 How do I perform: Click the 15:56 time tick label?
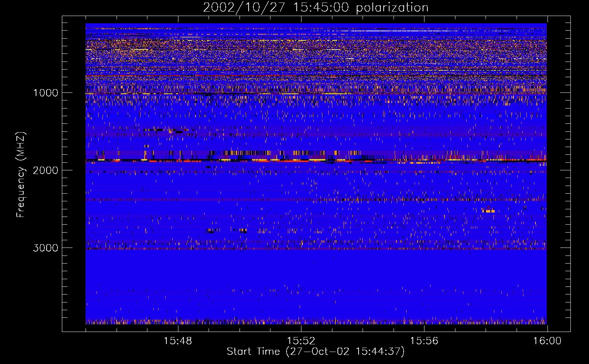[x=424, y=341]
